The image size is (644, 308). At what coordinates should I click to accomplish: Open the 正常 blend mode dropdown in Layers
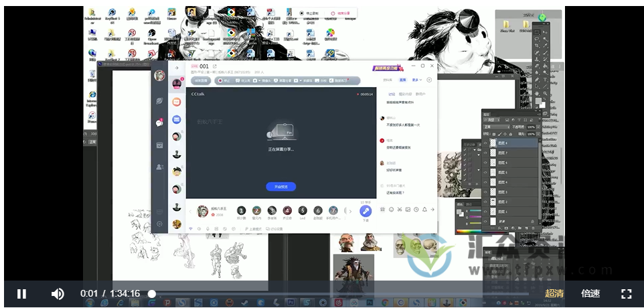[x=496, y=127]
